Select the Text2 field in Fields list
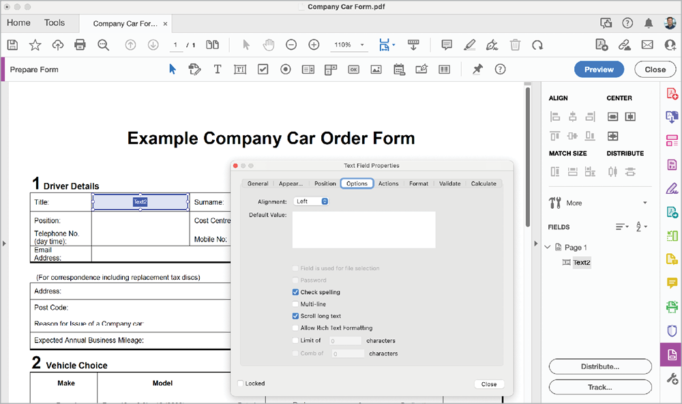Screen dimensions: 682x404 [x=581, y=262]
